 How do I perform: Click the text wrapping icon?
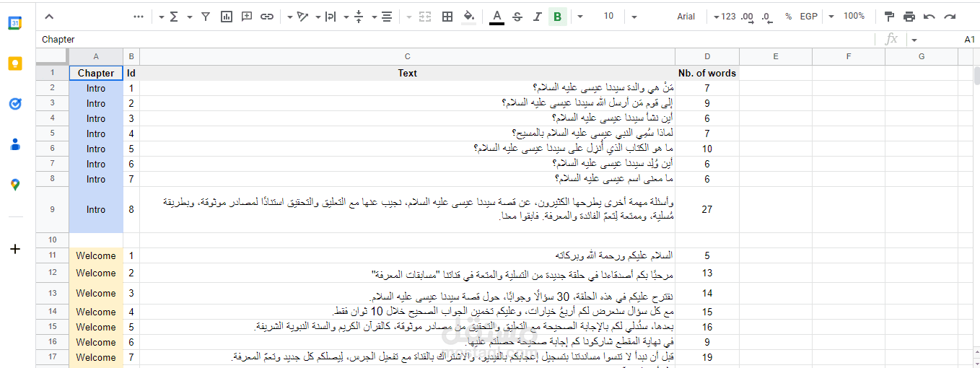tap(331, 16)
